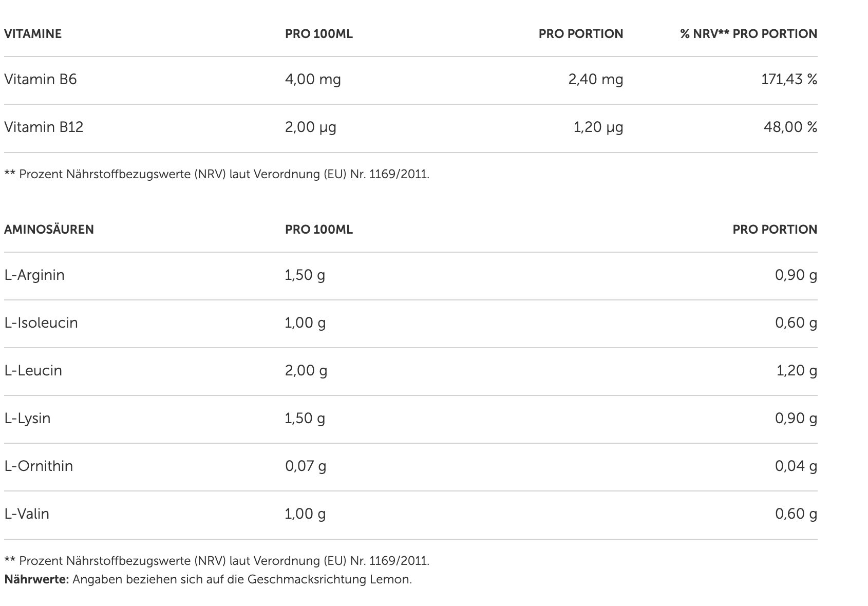The image size is (868, 606).
Task: Click the L-Valin row label
Action: pos(27,514)
